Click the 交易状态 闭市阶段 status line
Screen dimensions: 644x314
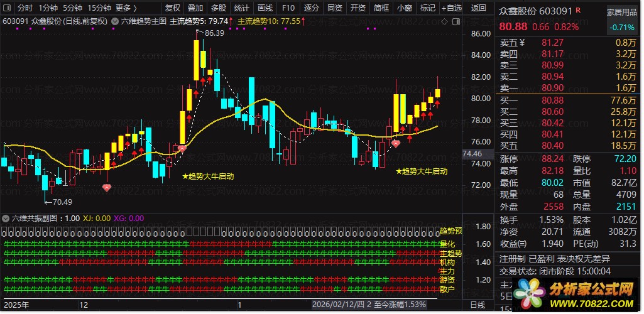[554, 271]
